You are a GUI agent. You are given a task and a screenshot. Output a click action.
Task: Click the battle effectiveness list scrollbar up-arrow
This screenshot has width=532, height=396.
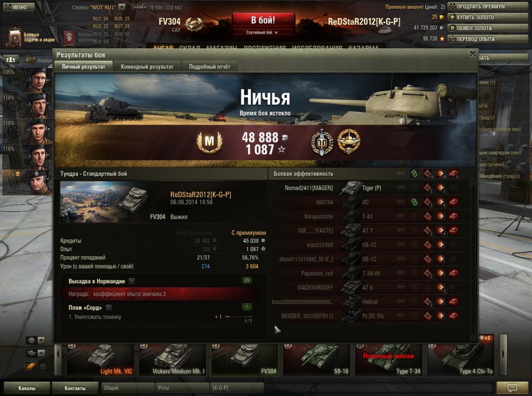[x=473, y=183]
